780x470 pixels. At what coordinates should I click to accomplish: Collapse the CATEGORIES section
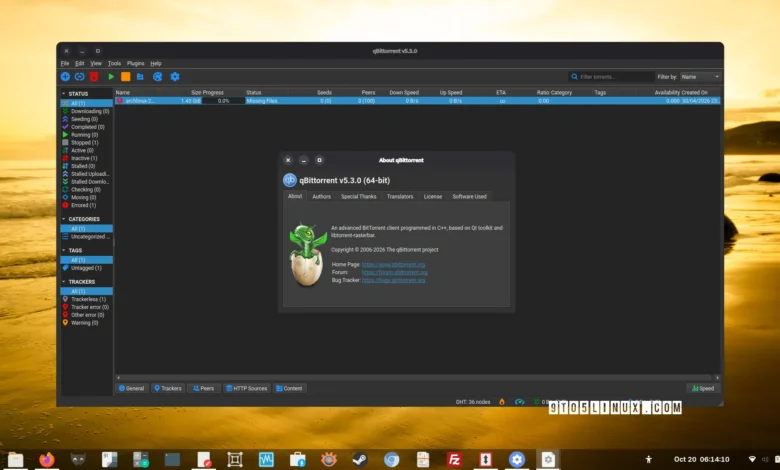tap(64, 219)
